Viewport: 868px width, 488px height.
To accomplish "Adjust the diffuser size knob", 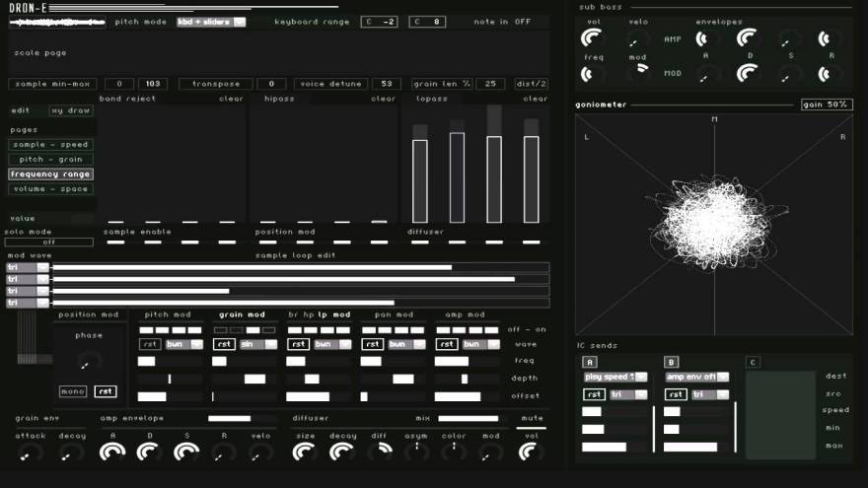I will [x=305, y=453].
